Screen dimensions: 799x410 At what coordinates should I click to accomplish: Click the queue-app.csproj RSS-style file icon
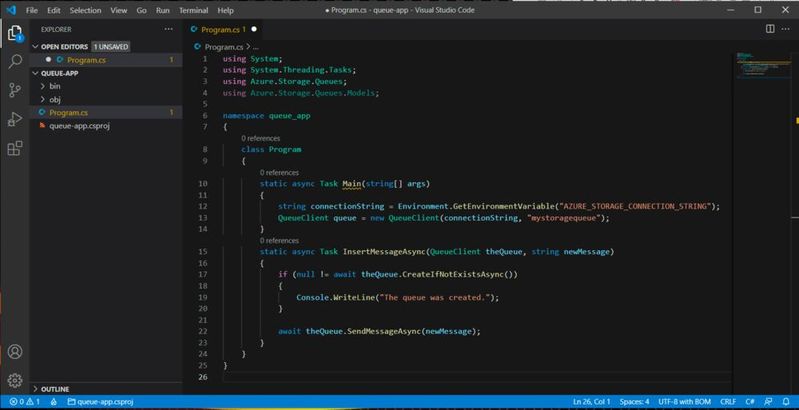[x=43, y=125]
